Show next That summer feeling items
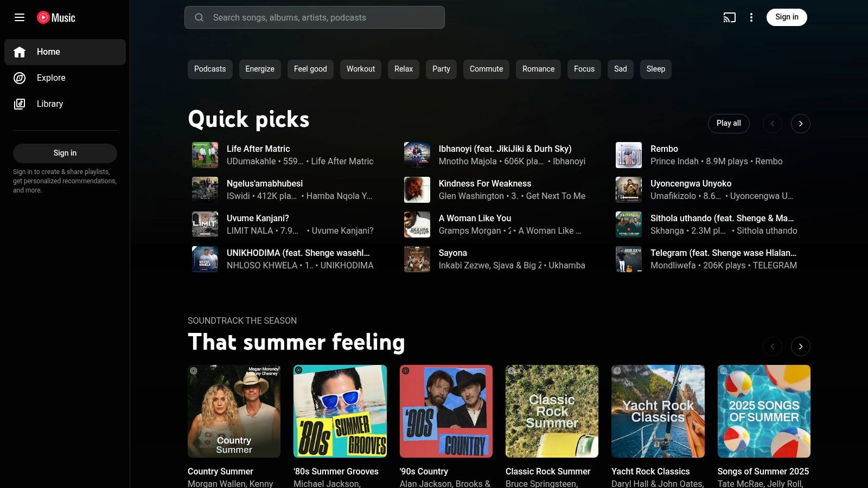Image resolution: width=868 pixels, height=488 pixels. click(801, 346)
